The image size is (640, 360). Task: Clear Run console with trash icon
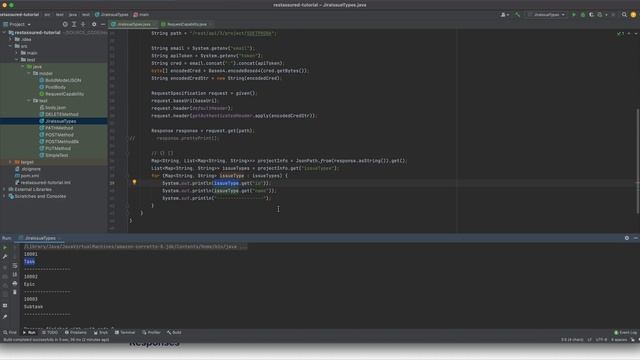15,292
